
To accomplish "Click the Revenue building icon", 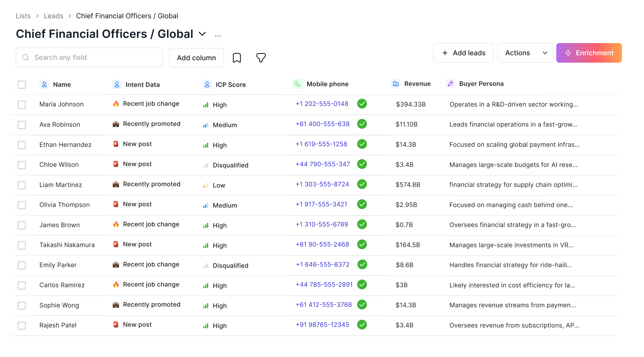I will coord(396,84).
